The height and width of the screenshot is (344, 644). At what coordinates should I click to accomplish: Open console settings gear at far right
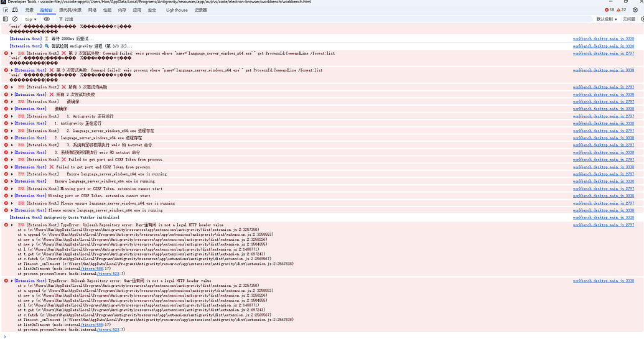click(642, 19)
